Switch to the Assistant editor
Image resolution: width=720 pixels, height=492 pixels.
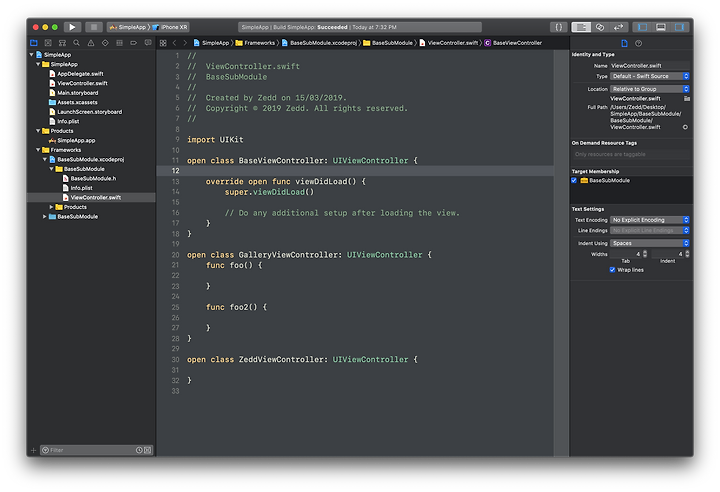pos(600,27)
